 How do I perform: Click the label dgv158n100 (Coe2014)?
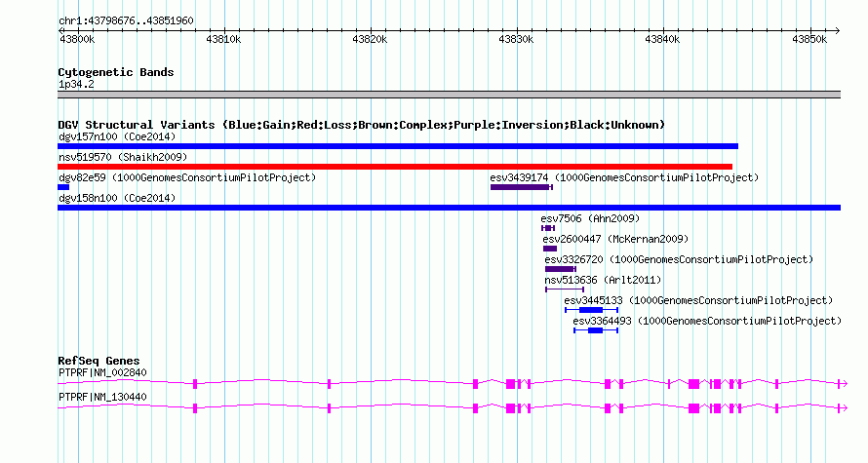117,198
